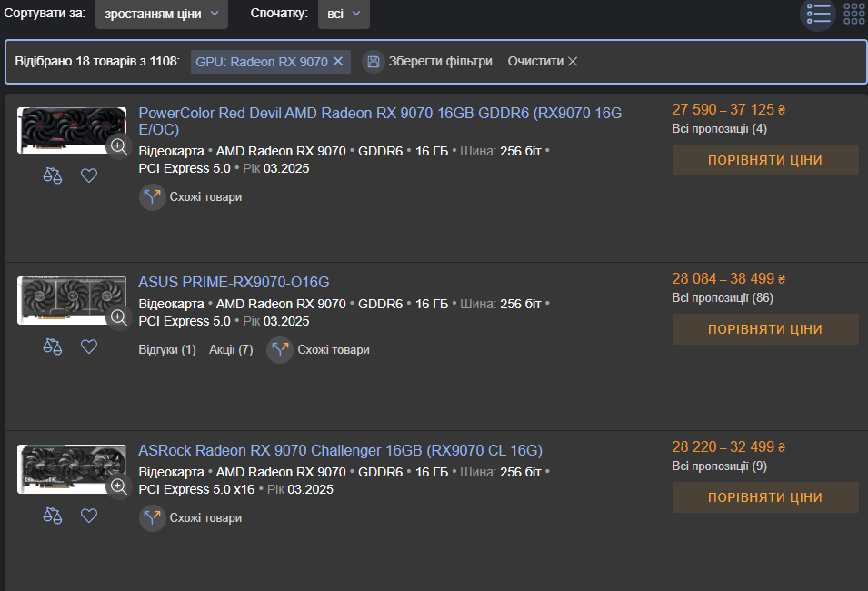Image resolution: width=868 pixels, height=591 pixels.
Task: Open the Спочатку всі dropdown
Action: coord(344,14)
